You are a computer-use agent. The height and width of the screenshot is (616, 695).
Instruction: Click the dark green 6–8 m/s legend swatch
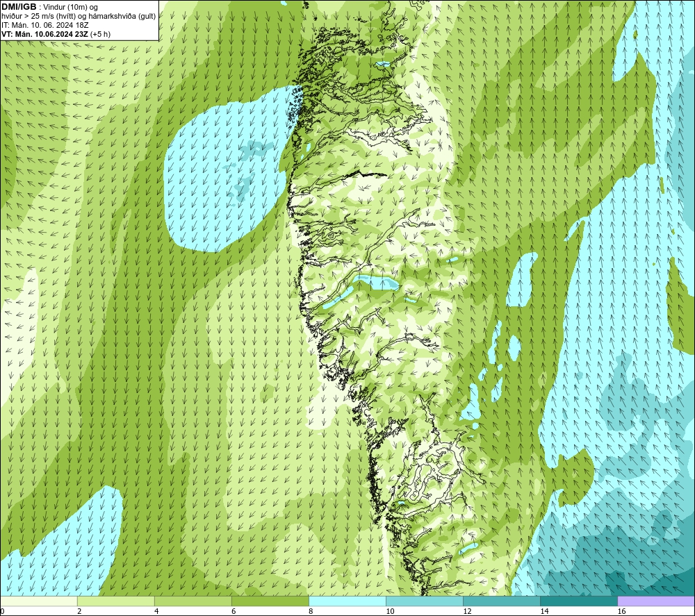click(270, 601)
